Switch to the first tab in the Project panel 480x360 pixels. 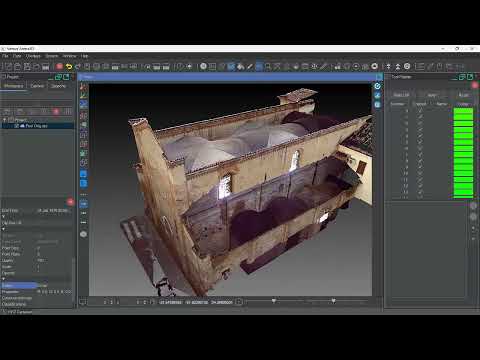[x=14, y=86]
